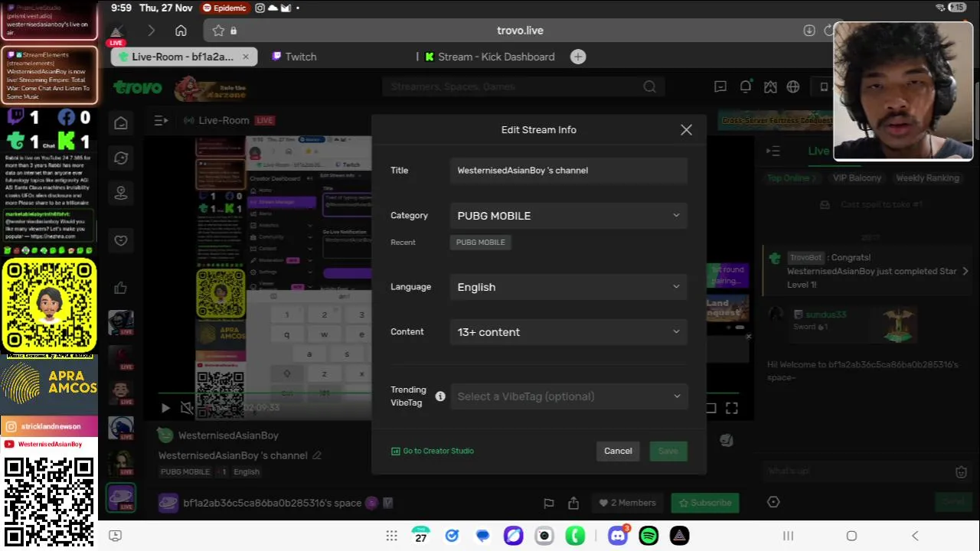Expand the TrovoBot congrats message arrow
The height and width of the screenshot is (551, 980).
click(x=965, y=271)
